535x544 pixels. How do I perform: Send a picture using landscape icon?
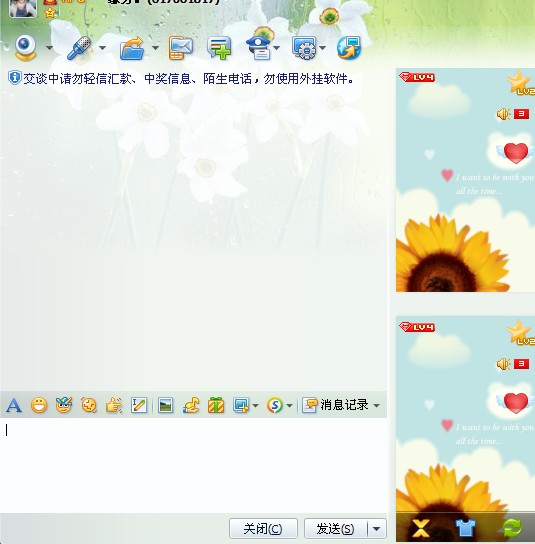click(x=165, y=405)
